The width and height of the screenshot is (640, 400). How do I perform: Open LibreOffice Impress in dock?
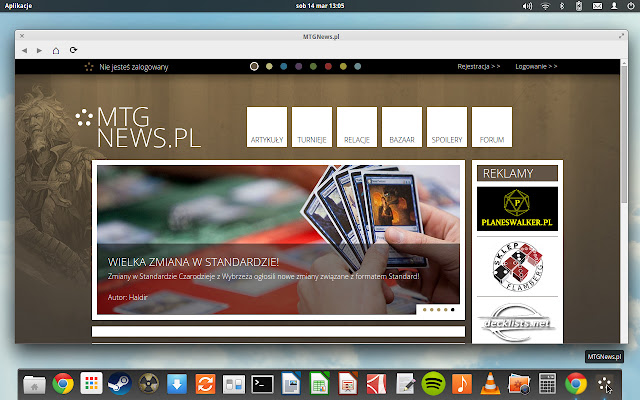click(348, 384)
